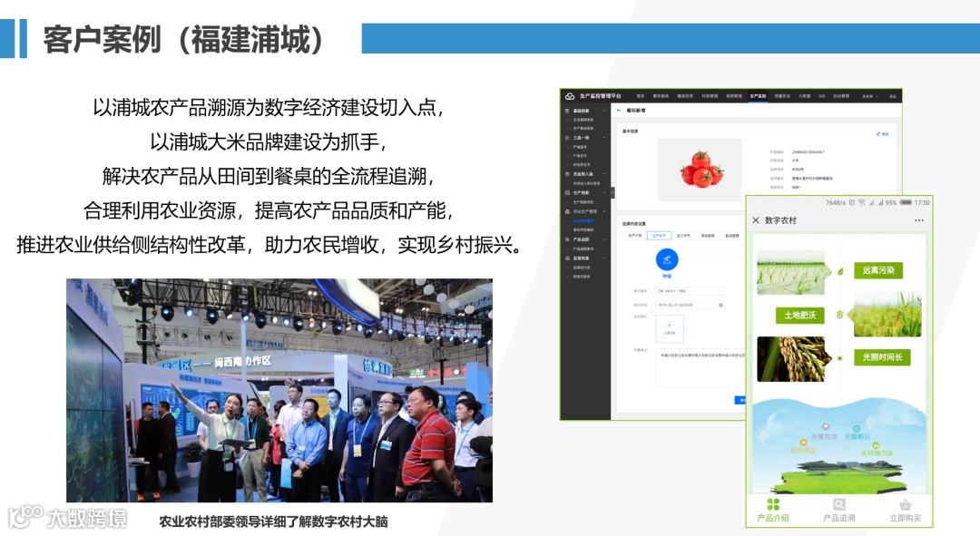The height and width of the screenshot is (536, 980).
Task: Select the highlighted blue sidebar sub-item
Action: tap(583, 220)
